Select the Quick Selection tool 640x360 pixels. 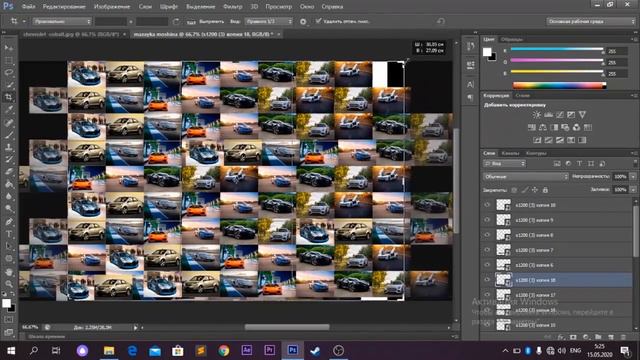tap(9, 85)
